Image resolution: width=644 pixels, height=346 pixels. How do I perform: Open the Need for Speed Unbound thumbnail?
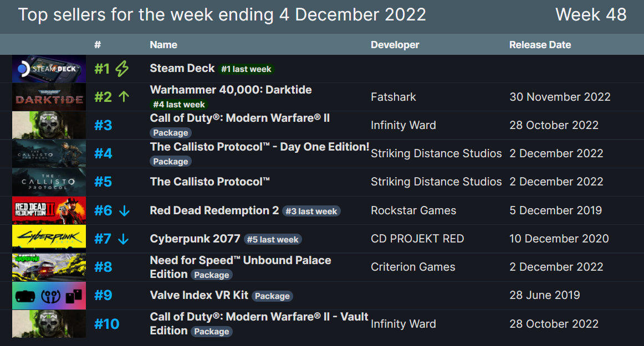coord(49,267)
